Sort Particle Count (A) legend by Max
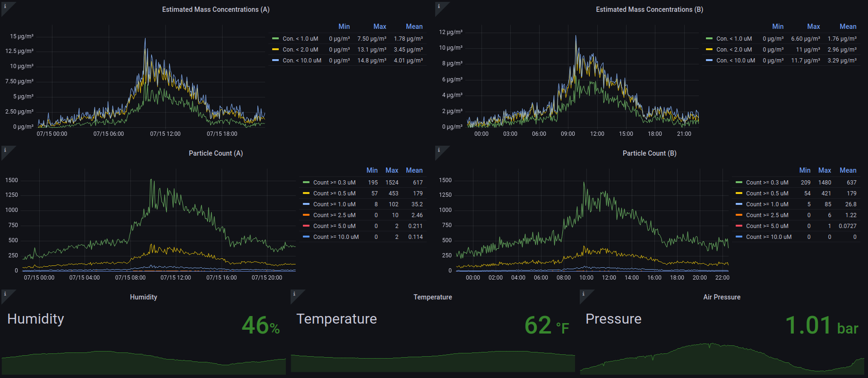Viewport: 868px width, 378px height. click(x=392, y=170)
